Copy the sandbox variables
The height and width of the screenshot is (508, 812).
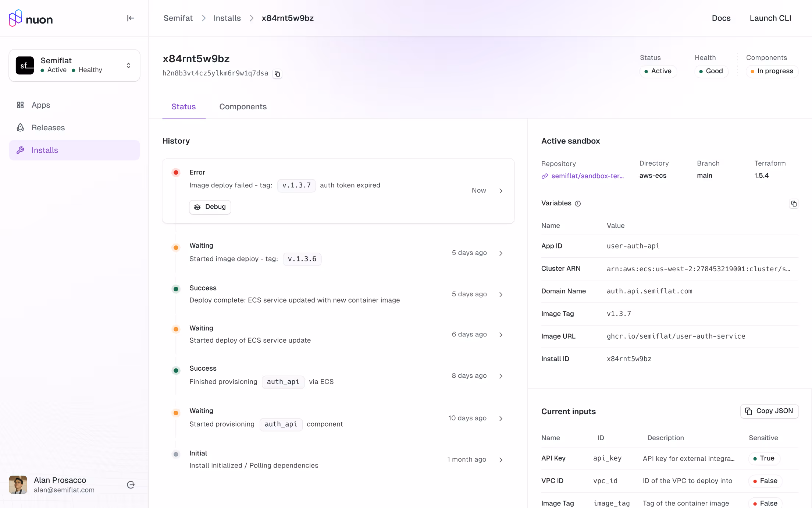click(794, 204)
